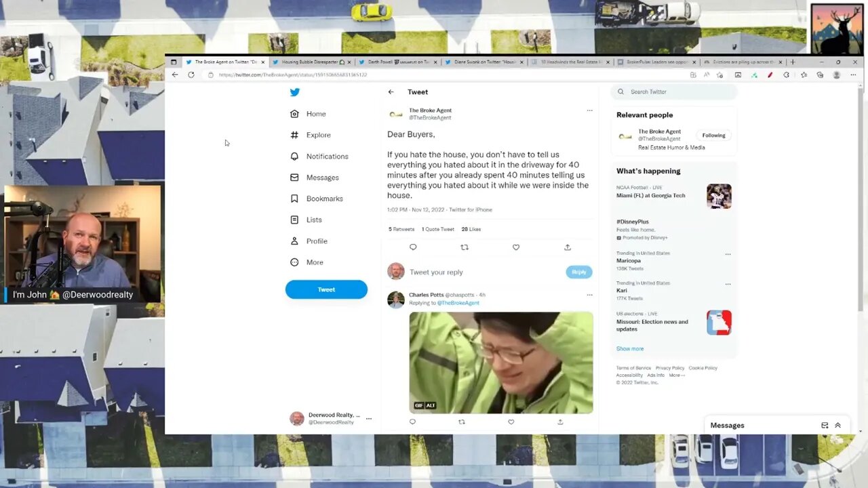Click browser back arrow
Screen dimensions: 868x488
pos(175,75)
